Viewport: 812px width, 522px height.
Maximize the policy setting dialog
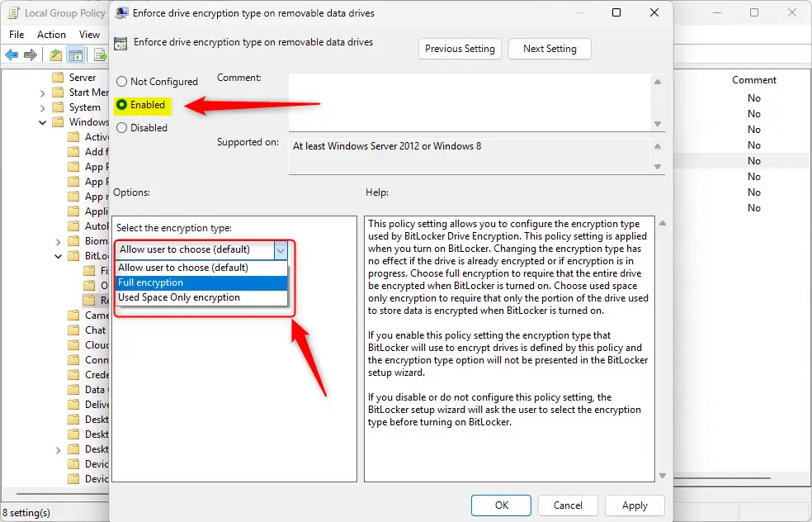point(616,12)
